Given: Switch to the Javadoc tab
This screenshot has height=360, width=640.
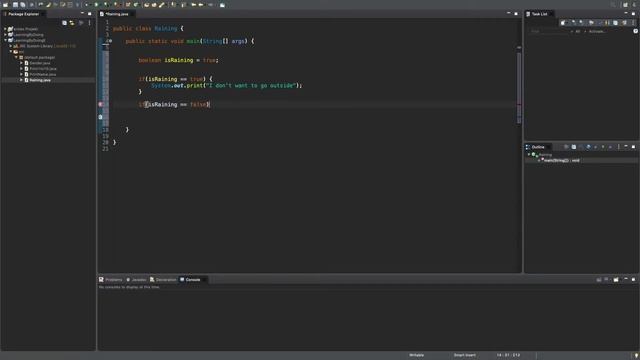Looking at the screenshot, I should pyautogui.click(x=136, y=280).
